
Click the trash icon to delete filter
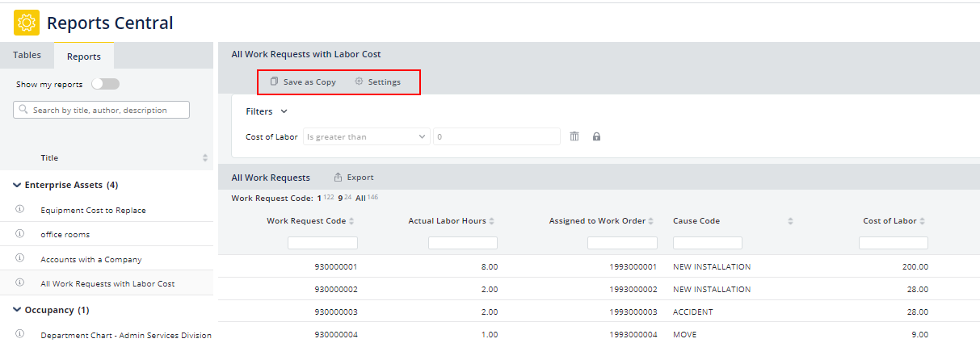click(x=574, y=136)
